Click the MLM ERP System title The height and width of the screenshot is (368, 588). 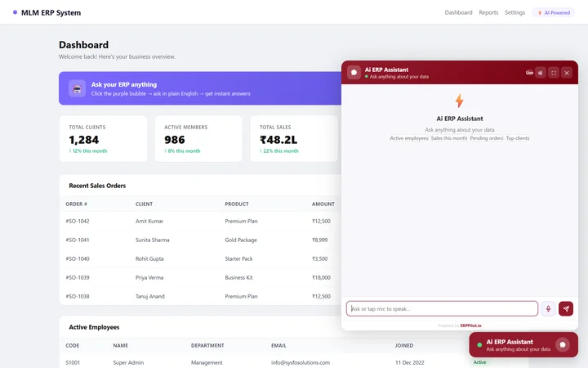point(51,13)
